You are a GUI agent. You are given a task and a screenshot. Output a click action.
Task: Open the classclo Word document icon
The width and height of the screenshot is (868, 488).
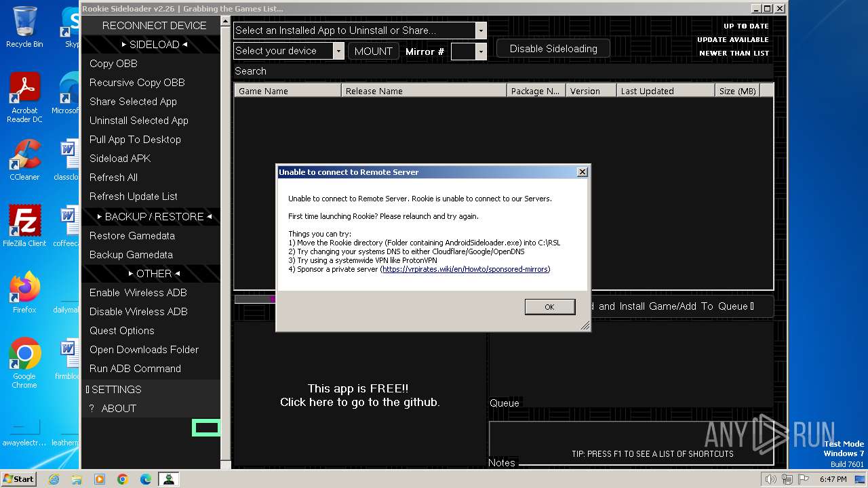[x=66, y=160]
